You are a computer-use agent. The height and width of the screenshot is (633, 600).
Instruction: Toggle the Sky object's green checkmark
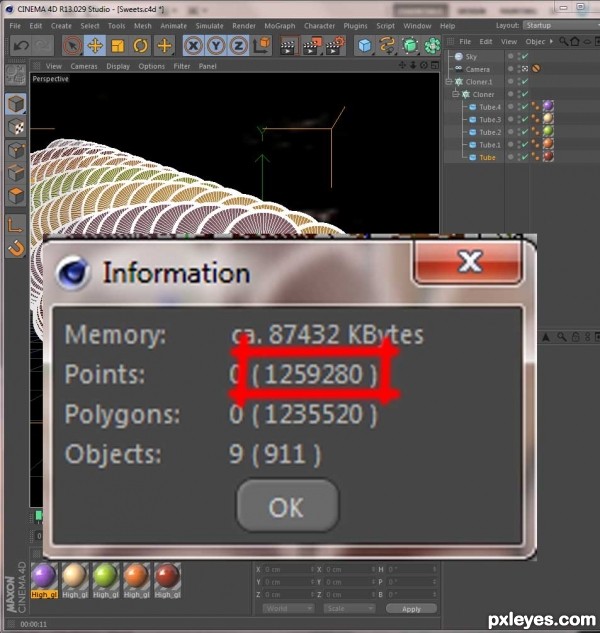click(524, 57)
